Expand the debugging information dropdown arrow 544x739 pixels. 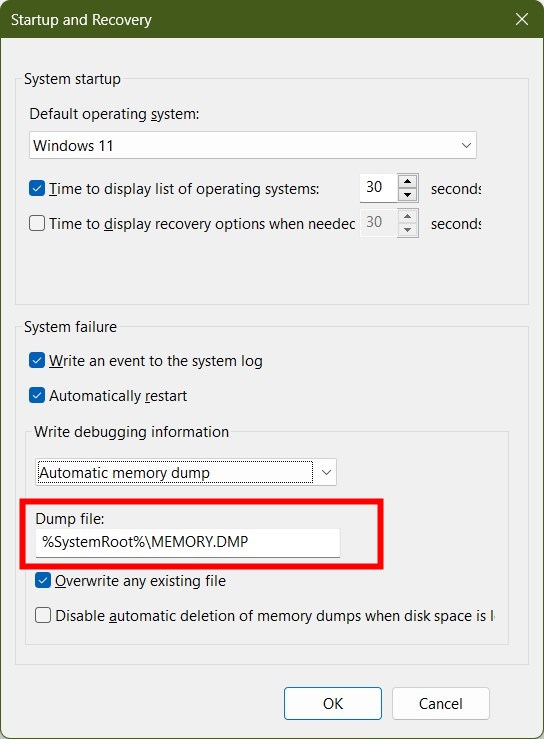(326, 472)
